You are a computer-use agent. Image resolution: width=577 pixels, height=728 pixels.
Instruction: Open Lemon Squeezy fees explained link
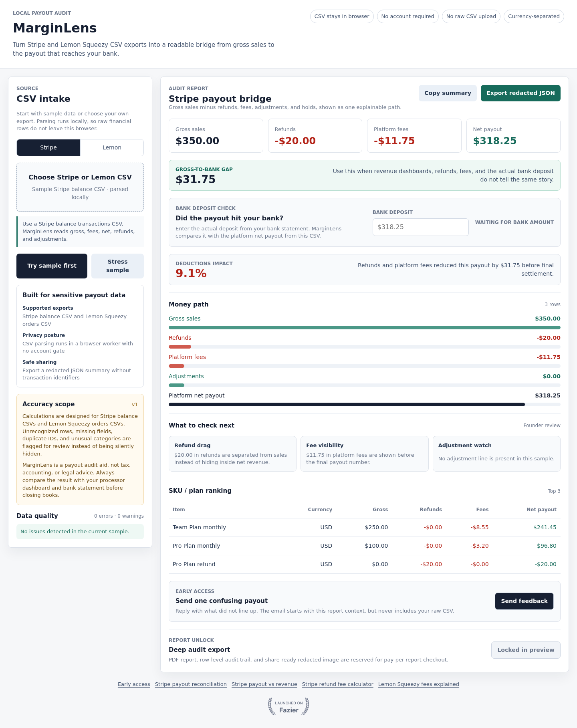pos(419,684)
